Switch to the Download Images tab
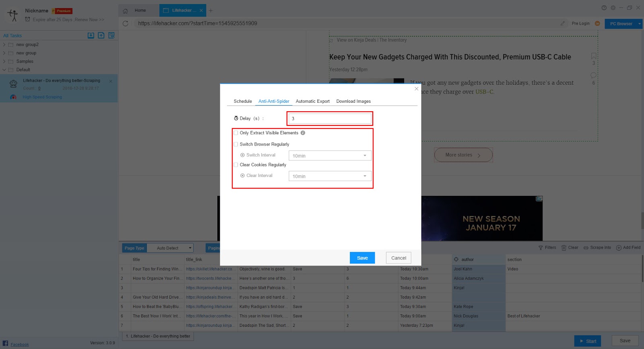Image resolution: width=644 pixels, height=349 pixels. pyautogui.click(x=353, y=101)
